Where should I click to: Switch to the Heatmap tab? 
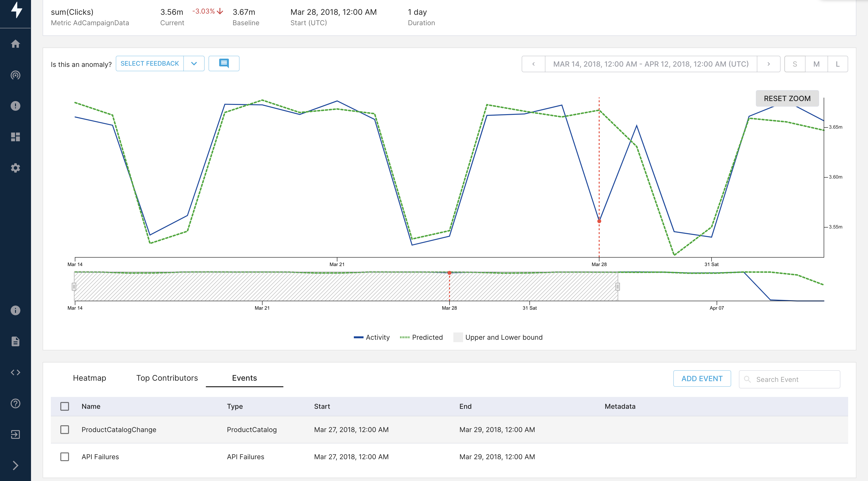(89, 378)
